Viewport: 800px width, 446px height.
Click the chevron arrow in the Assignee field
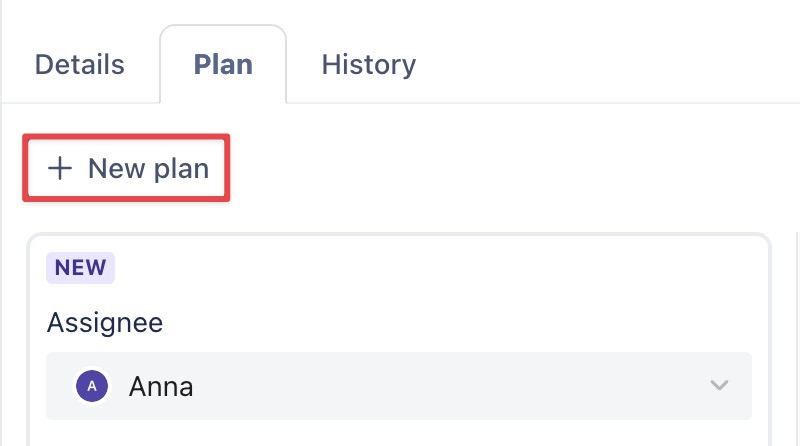(718, 386)
